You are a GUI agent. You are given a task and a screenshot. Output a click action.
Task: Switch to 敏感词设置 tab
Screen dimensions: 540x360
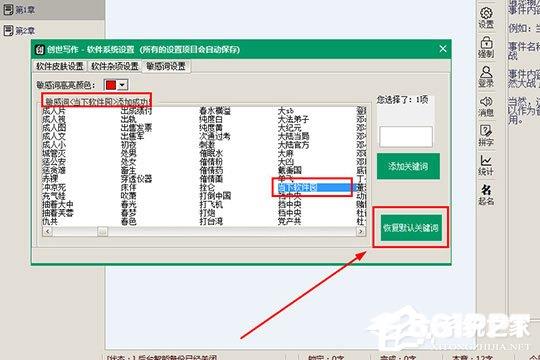pos(166,66)
